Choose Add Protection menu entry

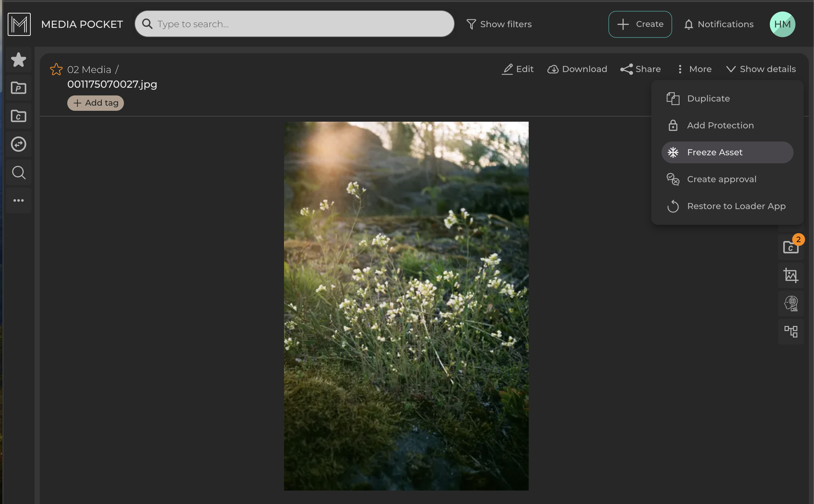click(x=720, y=125)
